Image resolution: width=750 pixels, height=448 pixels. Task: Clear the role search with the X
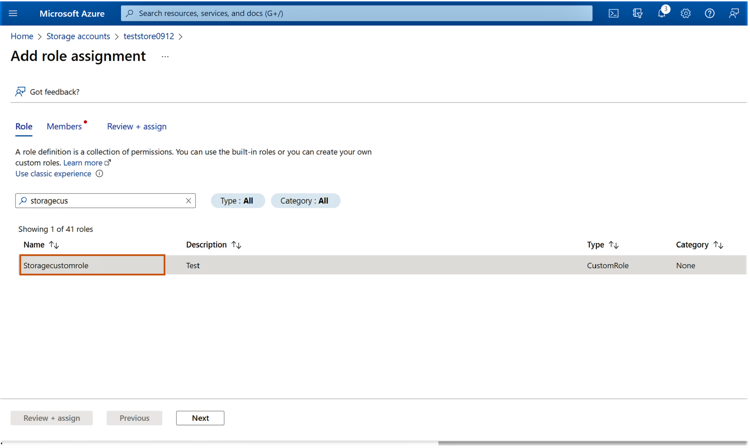point(188,201)
